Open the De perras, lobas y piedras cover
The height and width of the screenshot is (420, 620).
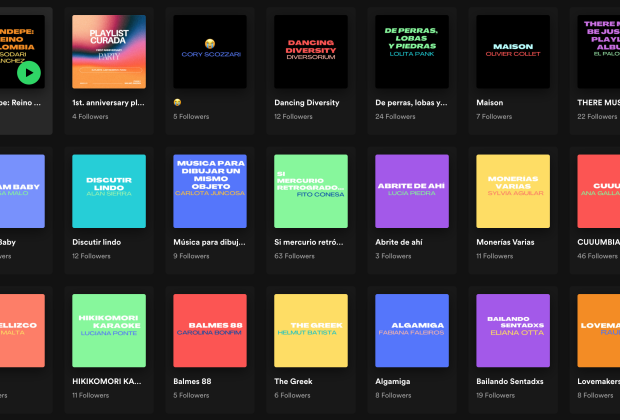pyautogui.click(x=412, y=51)
